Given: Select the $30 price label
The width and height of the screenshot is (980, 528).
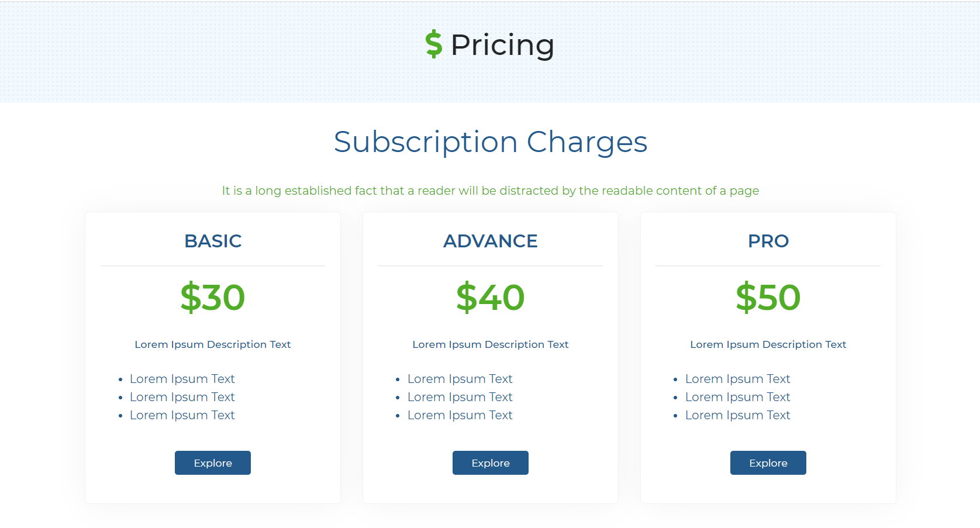Looking at the screenshot, I should tap(212, 297).
